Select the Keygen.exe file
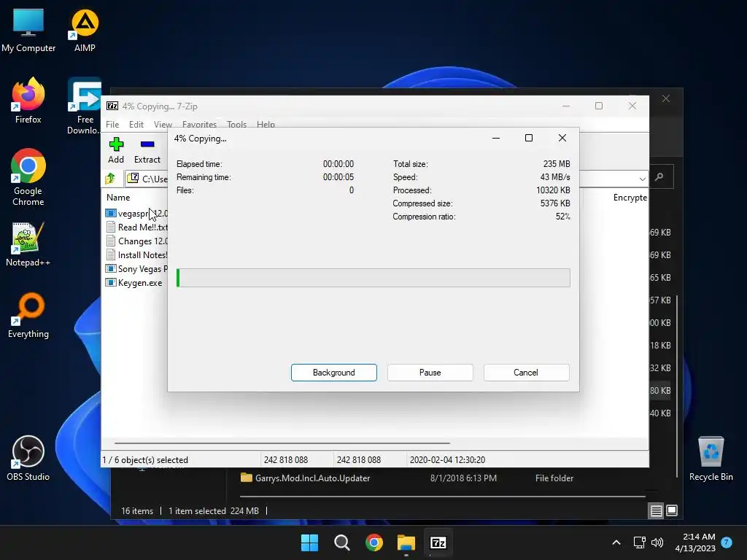 tap(134, 282)
